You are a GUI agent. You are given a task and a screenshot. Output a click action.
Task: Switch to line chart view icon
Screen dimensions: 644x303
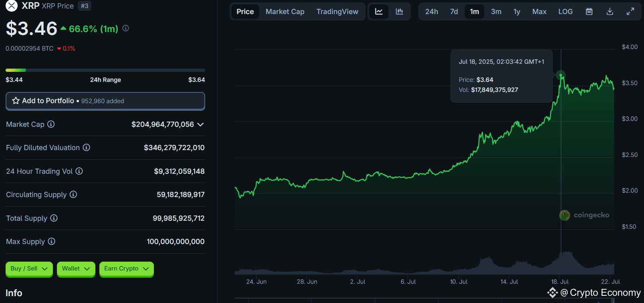coord(379,12)
